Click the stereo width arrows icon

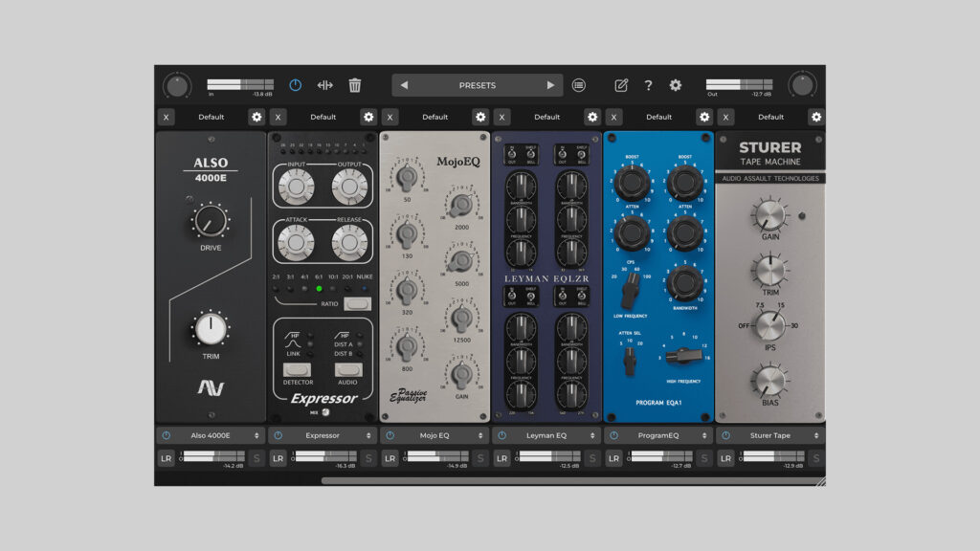click(325, 85)
